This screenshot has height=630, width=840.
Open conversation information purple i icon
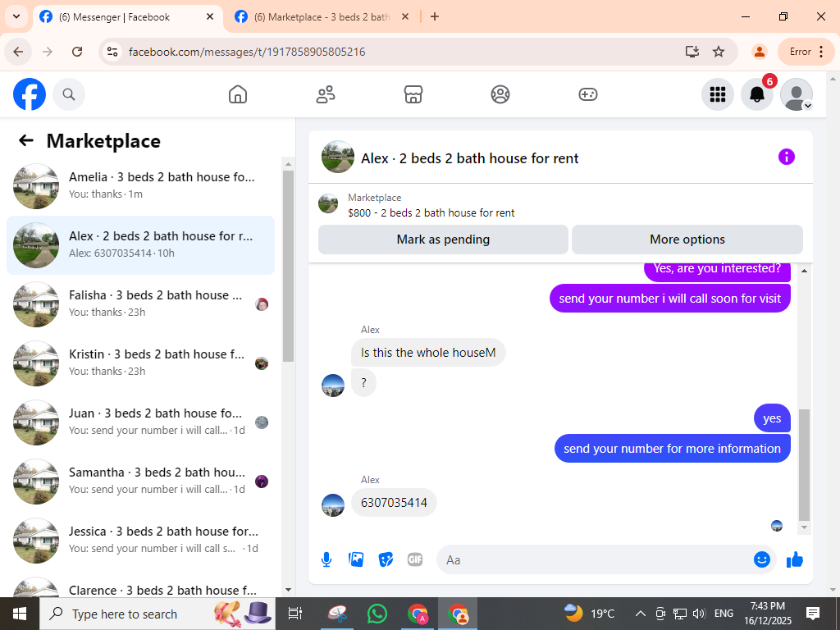coord(787,157)
